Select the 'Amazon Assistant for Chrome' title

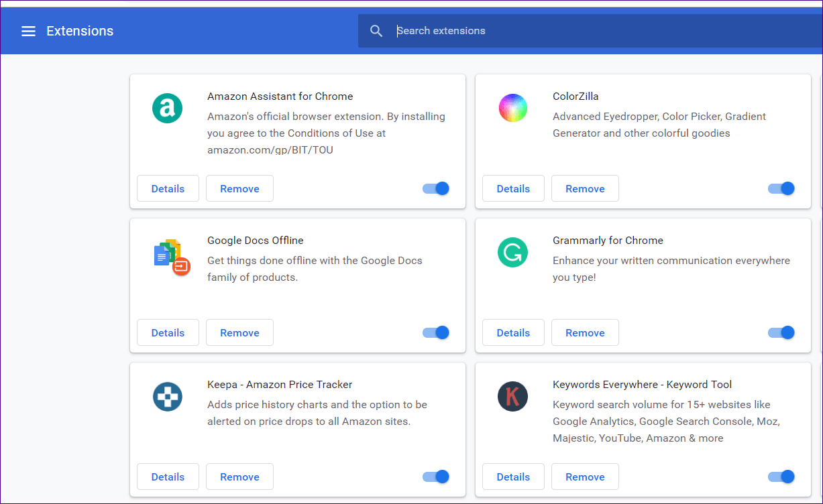pyautogui.click(x=280, y=97)
